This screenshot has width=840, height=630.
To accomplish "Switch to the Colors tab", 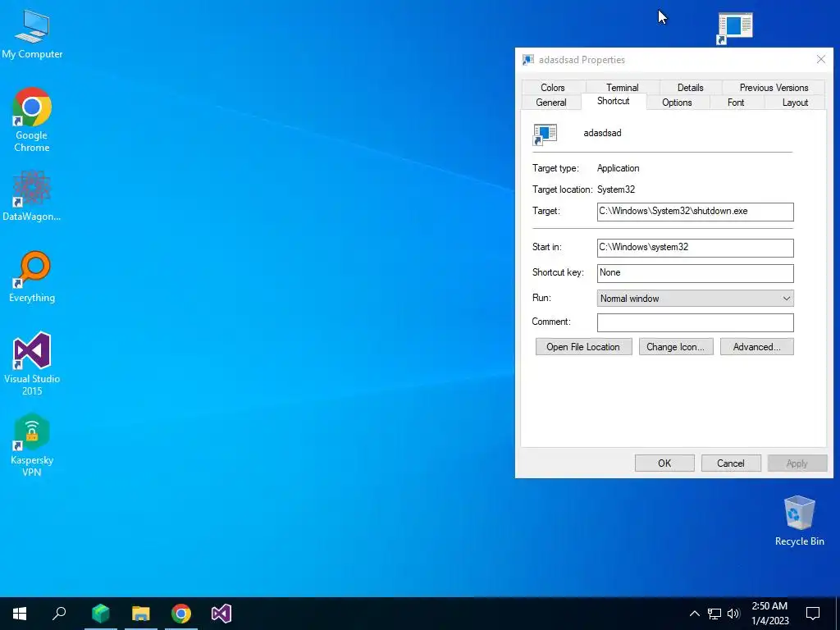I will click(x=553, y=87).
